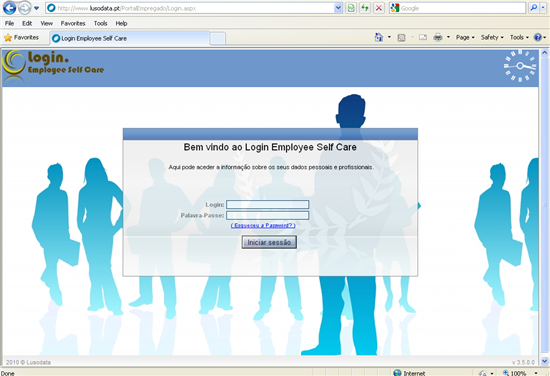Viewport: 550px width, 376px height.
Task: Expand the Print dropdown arrow
Action: [448, 37]
